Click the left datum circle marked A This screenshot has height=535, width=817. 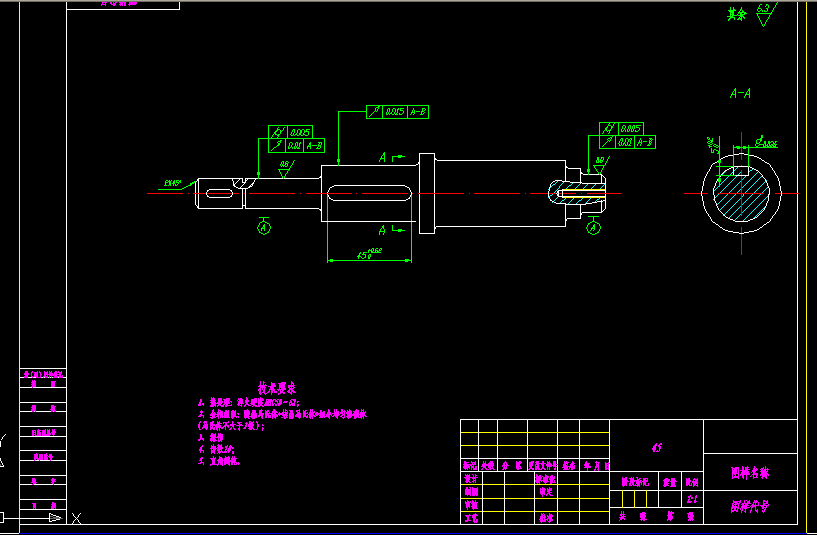(264, 227)
